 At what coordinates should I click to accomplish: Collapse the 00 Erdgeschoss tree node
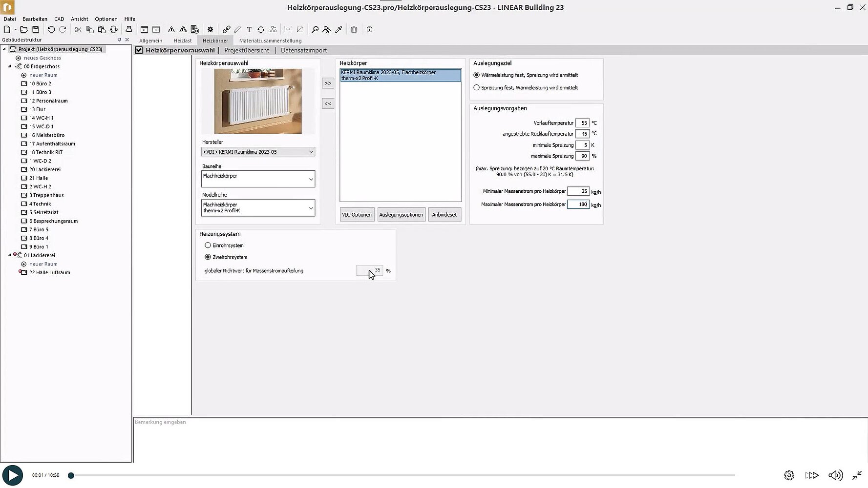coord(9,66)
